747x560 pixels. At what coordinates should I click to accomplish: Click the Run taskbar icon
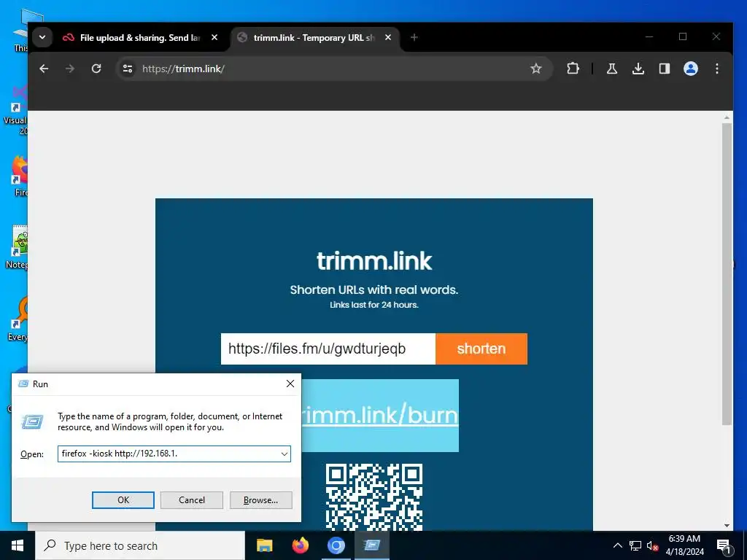tap(371, 545)
